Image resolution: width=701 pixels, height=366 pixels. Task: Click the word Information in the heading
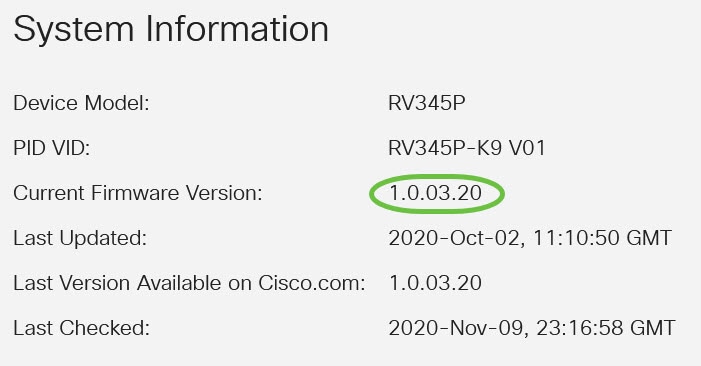(x=237, y=29)
